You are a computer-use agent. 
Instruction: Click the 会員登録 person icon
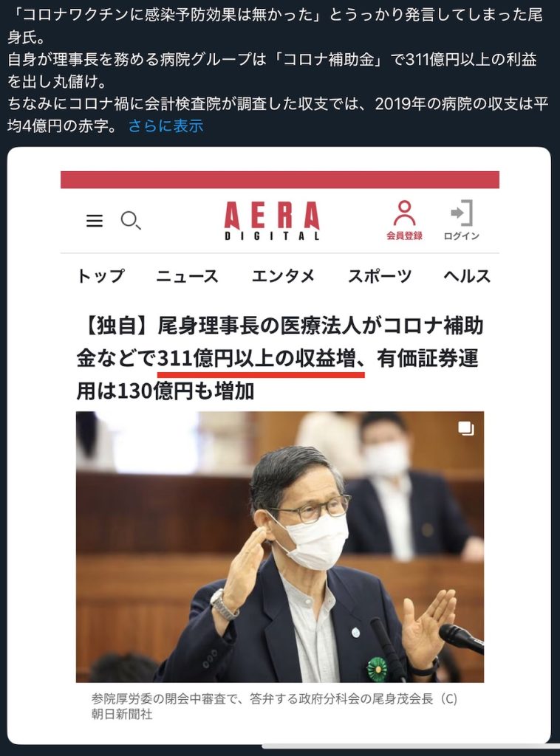click(x=404, y=213)
